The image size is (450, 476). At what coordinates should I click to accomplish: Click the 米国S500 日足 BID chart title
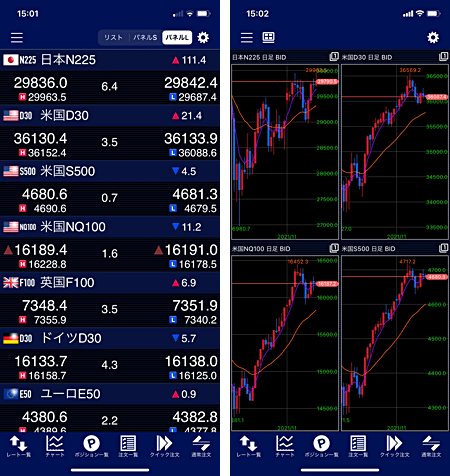click(368, 249)
